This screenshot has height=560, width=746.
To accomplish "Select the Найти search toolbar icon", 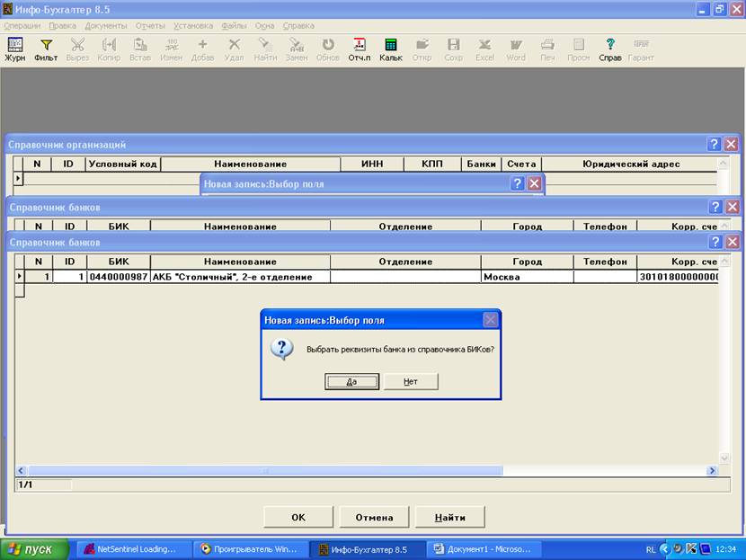I will 265,49.
